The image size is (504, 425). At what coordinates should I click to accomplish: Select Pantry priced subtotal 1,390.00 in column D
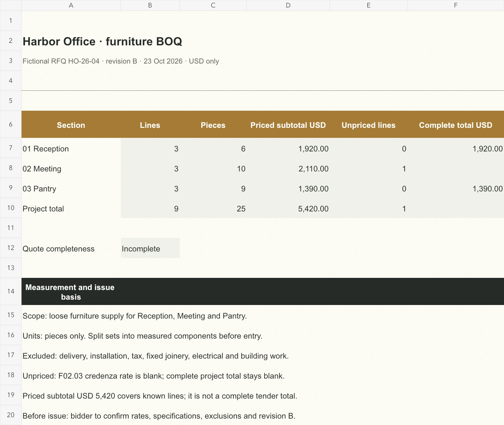pyautogui.click(x=288, y=188)
